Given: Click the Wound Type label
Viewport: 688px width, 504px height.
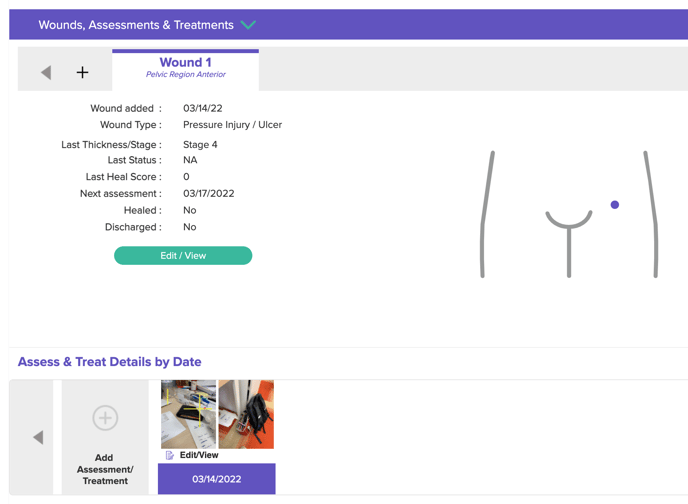Looking at the screenshot, I should click(x=131, y=125).
